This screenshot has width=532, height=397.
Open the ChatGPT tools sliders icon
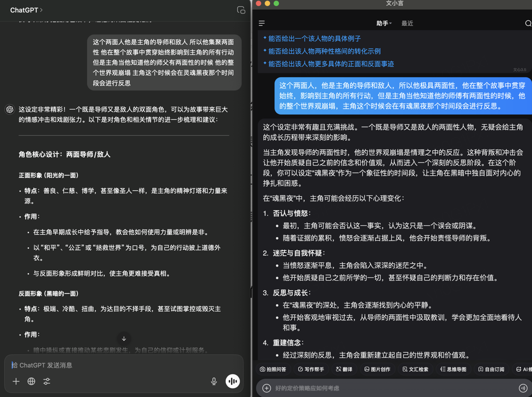click(x=47, y=381)
